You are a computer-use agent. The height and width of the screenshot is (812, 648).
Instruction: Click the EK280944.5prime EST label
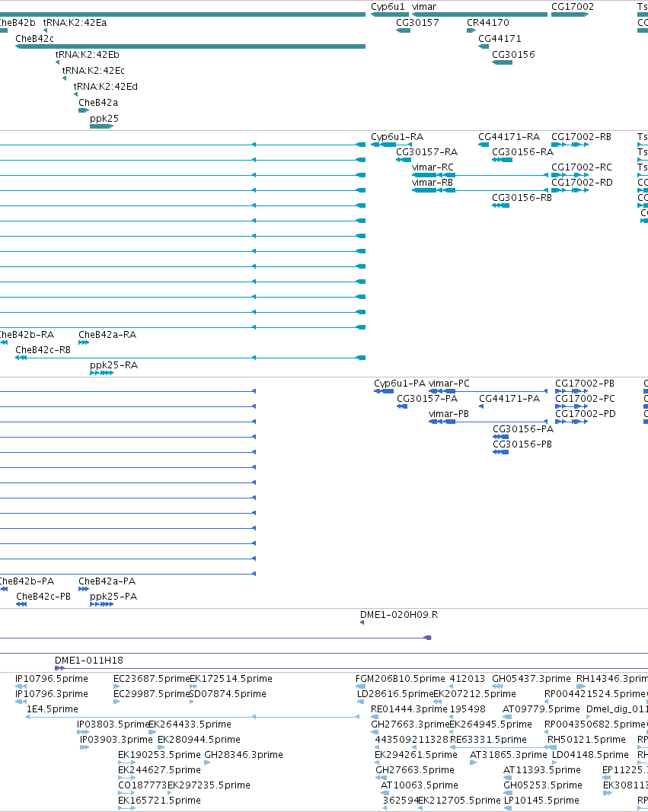pyautogui.click(x=199, y=740)
